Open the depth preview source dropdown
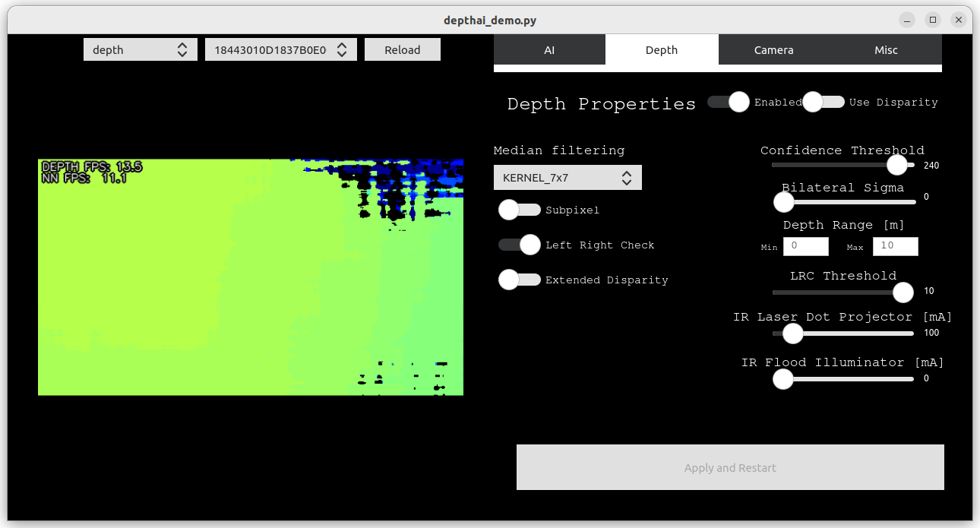 click(x=140, y=49)
